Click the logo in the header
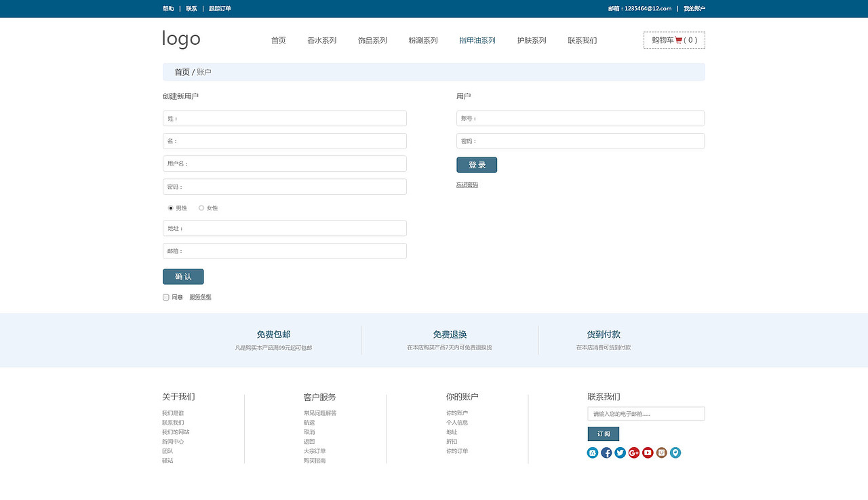The width and height of the screenshot is (868, 500). click(181, 39)
